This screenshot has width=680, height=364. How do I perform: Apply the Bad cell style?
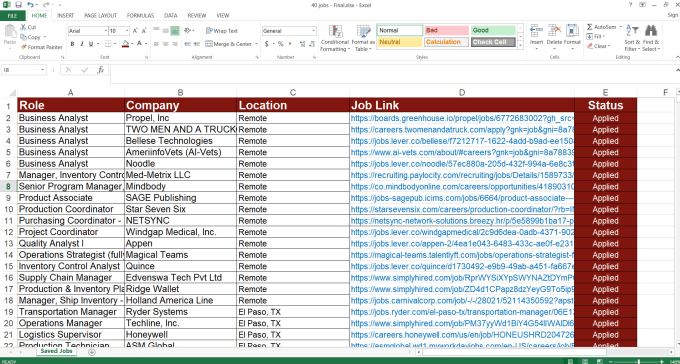click(x=446, y=30)
